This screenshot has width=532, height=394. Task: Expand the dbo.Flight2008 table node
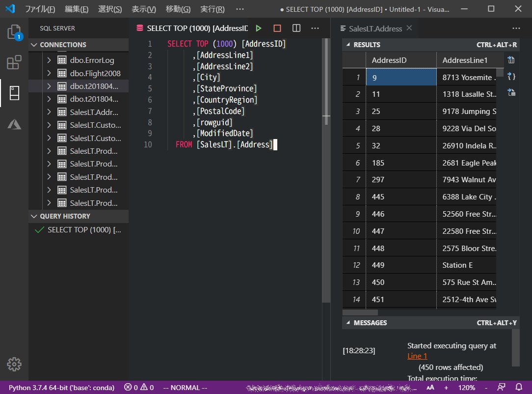click(49, 73)
